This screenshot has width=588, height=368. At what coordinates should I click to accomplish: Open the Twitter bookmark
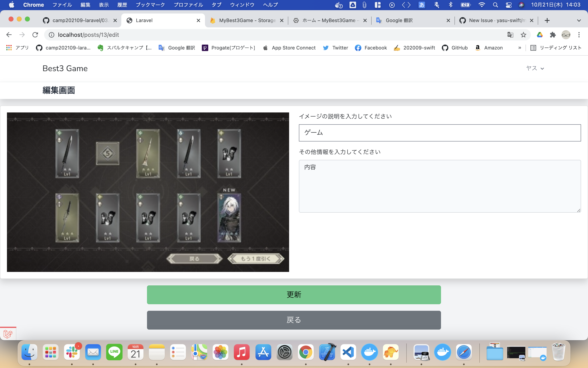click(x=336, y=48)
